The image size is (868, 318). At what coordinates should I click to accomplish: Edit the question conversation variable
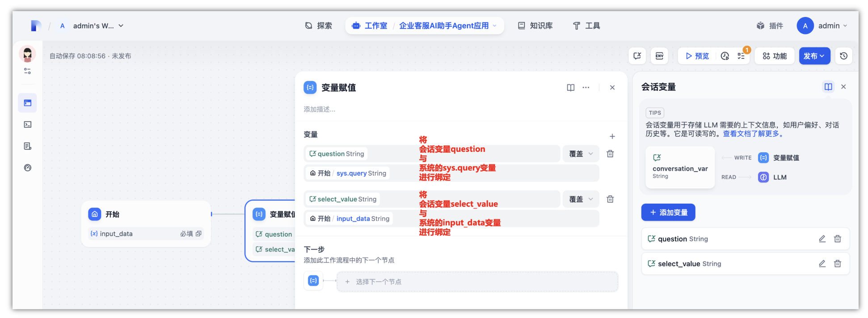point(822,239)
